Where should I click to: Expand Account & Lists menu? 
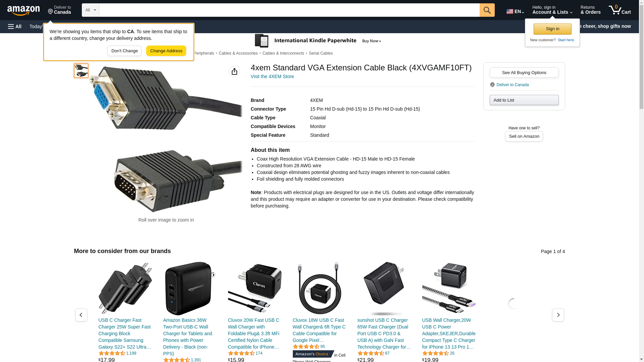click(x=552, y=10)
